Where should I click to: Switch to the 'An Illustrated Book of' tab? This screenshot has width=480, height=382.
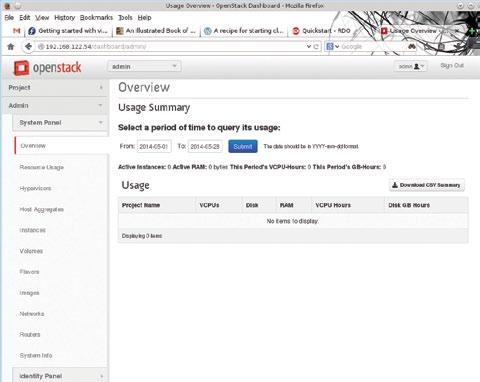pyautogui.click(x=155, y=31)
